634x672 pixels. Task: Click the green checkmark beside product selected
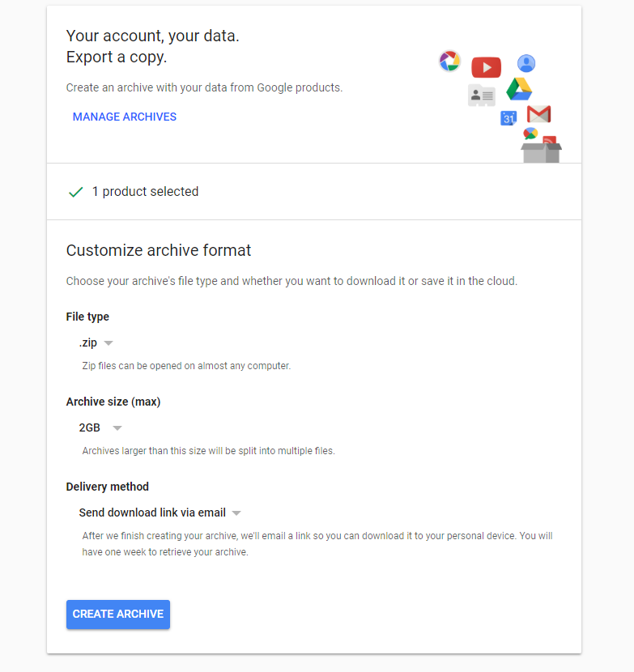pyautogui.click(x=76, y=192)
